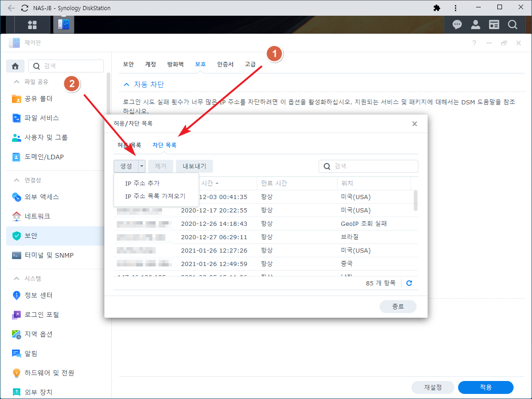Viewport: 532px width, 399px height.
Task: Open the DSM desktop search icon
Action: click(x=512, y=24)
